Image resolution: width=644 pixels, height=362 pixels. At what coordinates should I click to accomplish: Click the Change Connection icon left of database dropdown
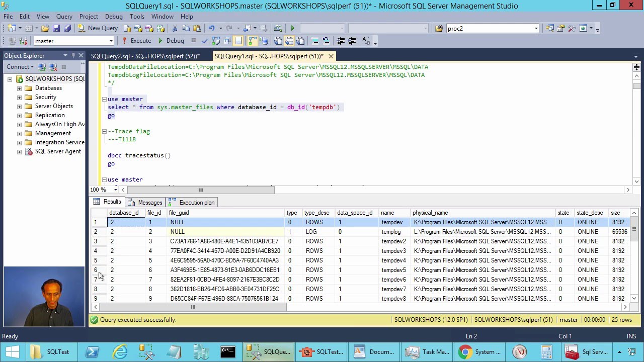tap(23, 41)
